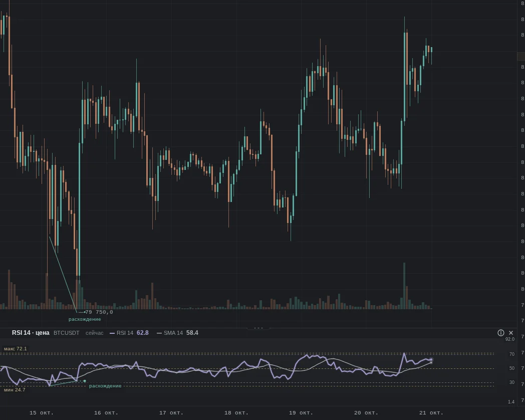Screen dimensions: 525x420
Task: Click the 'макс 72.1' RSI level label
Action: pyautogui.click(x=16, y=349)
